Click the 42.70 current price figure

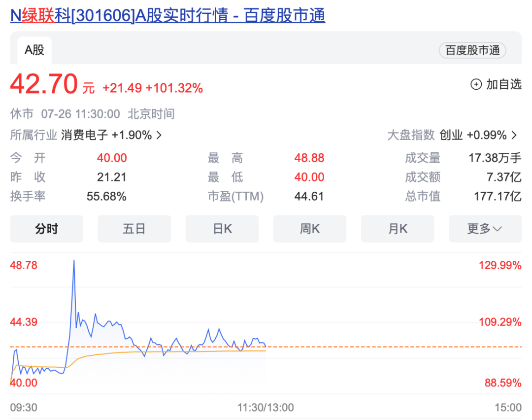(x=44, y=84)
